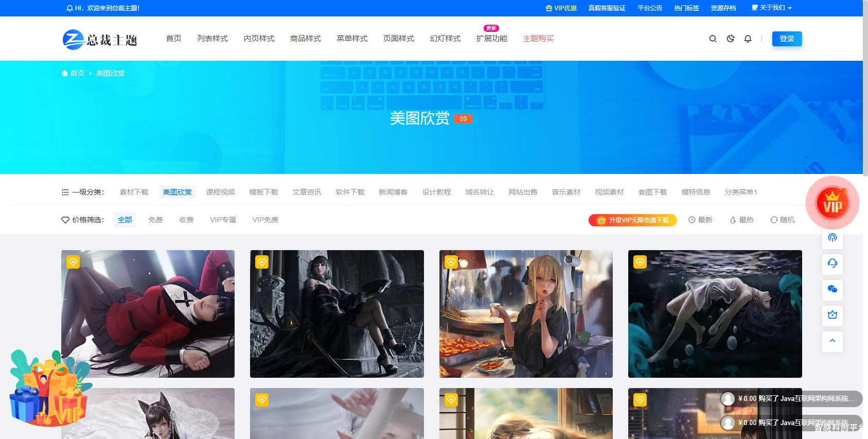Select 分类菜单1 category
Screen dimensions: 868x439
pyautogui.click(x=741, y=192)
